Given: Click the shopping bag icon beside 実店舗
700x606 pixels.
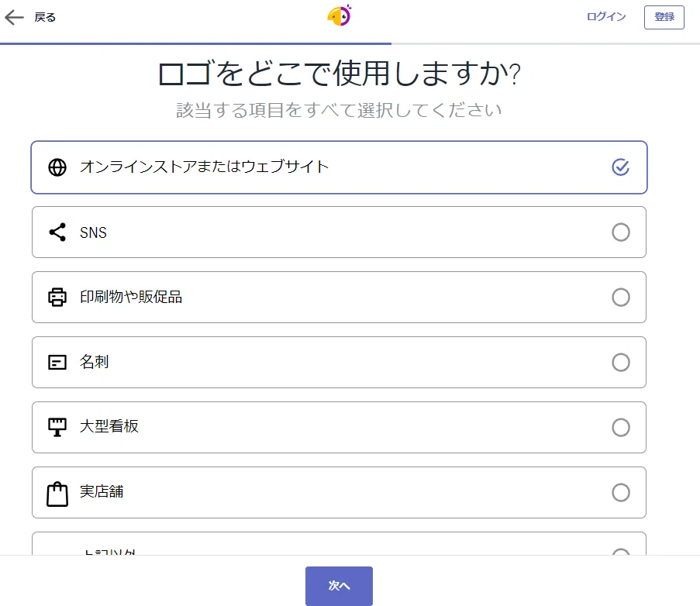Looking at the screenshot, I should click(57, 494).
